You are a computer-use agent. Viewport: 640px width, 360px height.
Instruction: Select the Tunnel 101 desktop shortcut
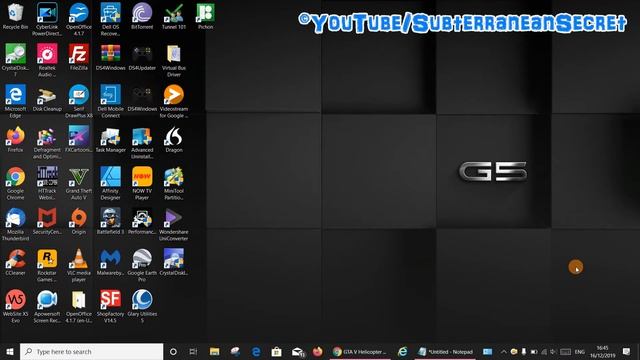pos(174,16)
